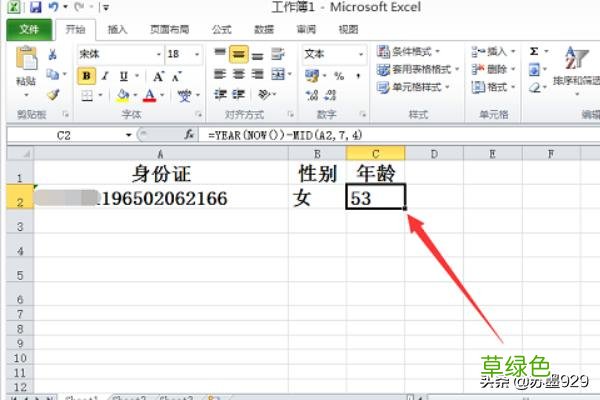The height and width of the screenshot is (400, 600).
Task: Toggle Underline formatting button
Action: point(122,75)
